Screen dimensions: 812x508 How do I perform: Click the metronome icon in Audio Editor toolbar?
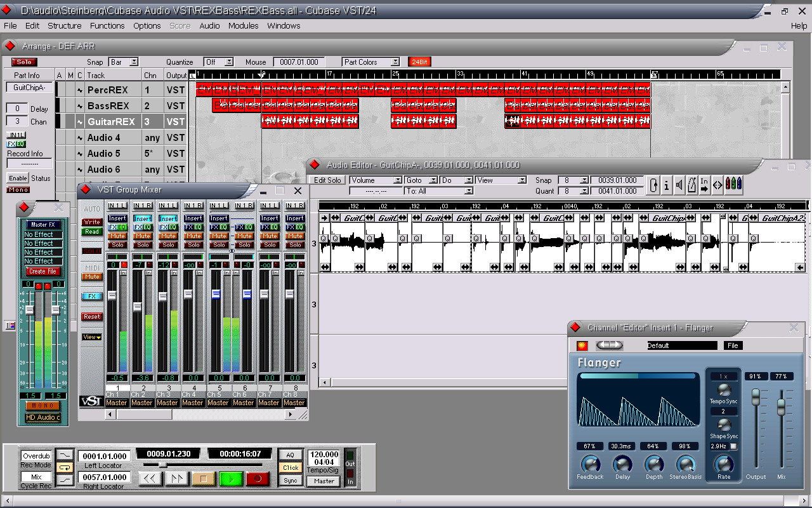[x=692, y=185]
